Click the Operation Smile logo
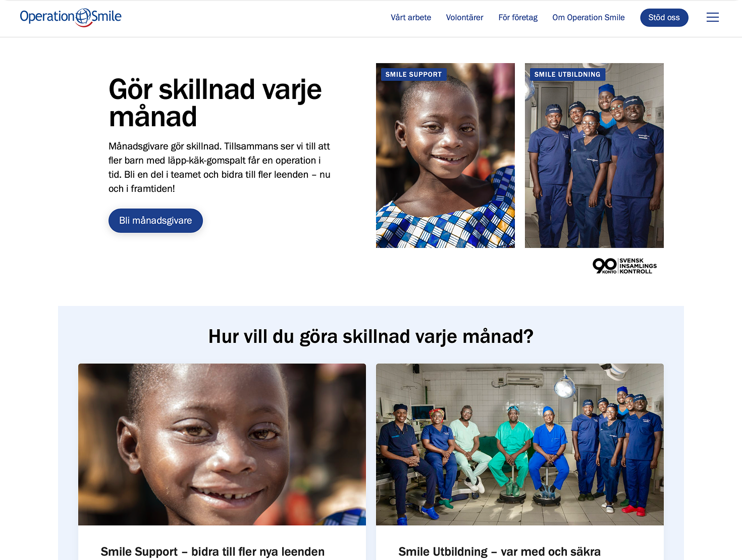The width and height of the screenshot is (742, 560). click(71, 17)
